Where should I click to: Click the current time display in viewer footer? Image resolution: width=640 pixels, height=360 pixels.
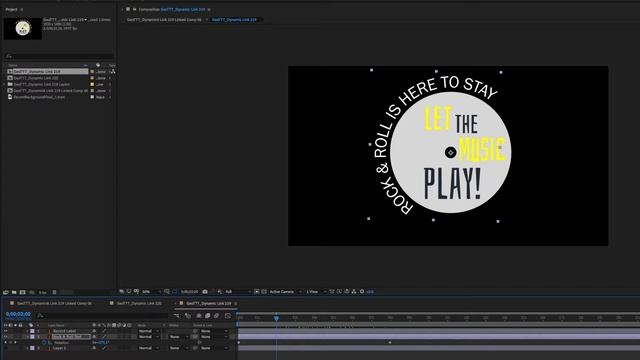[x=189, y=291]
